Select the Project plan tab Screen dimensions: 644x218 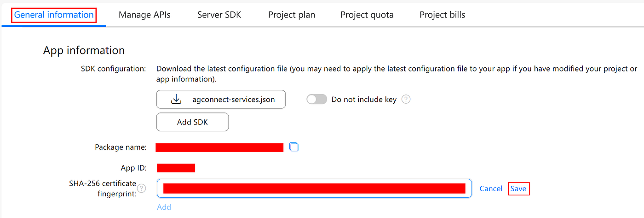292,15
